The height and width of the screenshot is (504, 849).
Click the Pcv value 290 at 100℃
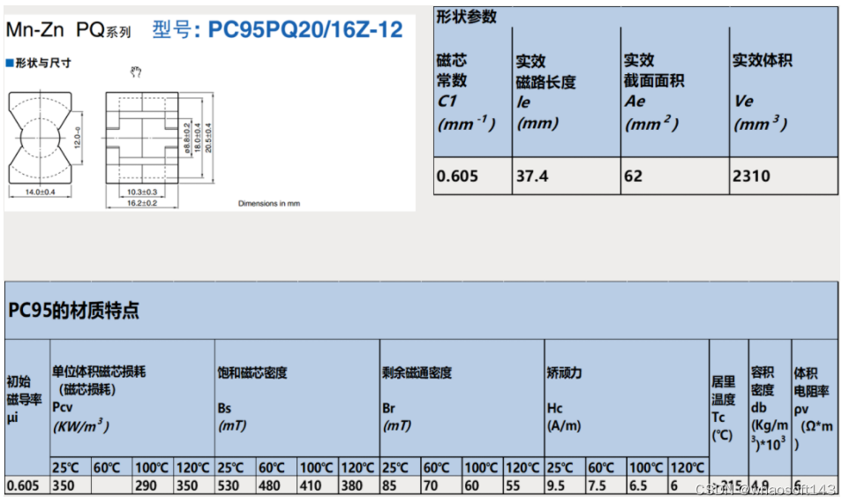[147, 485]
